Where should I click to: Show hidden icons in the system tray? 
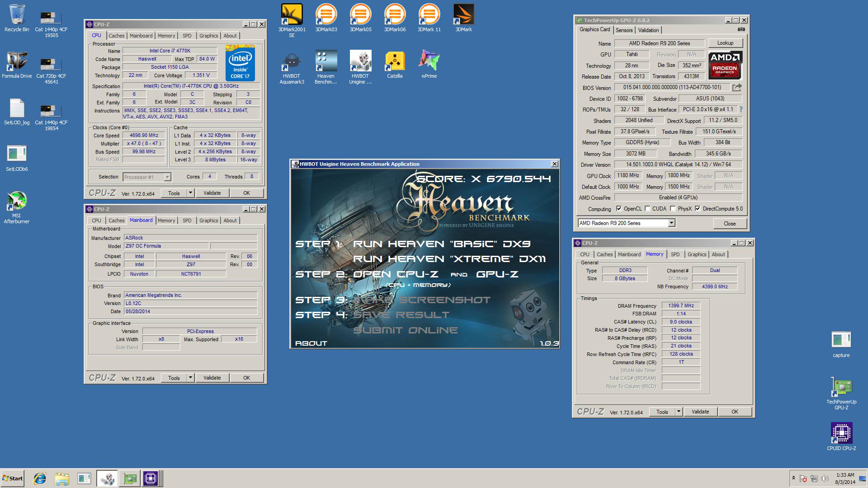point(793,478)
